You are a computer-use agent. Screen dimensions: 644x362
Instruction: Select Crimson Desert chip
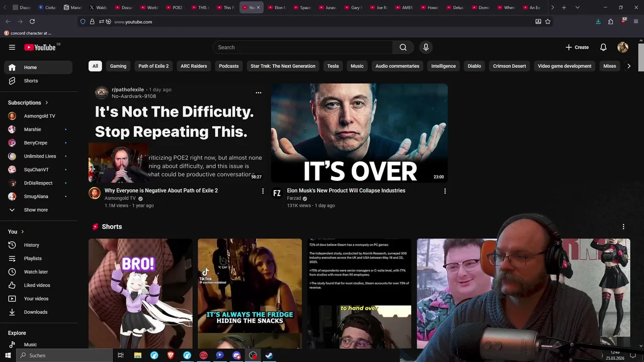click(x=509, y=66)
